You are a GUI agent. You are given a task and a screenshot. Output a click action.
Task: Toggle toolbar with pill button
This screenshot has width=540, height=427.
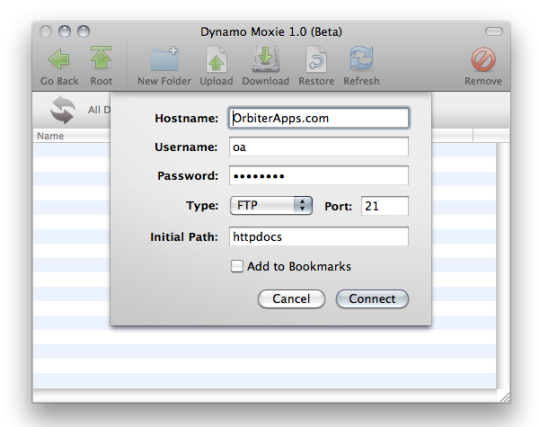pos(494,32)
